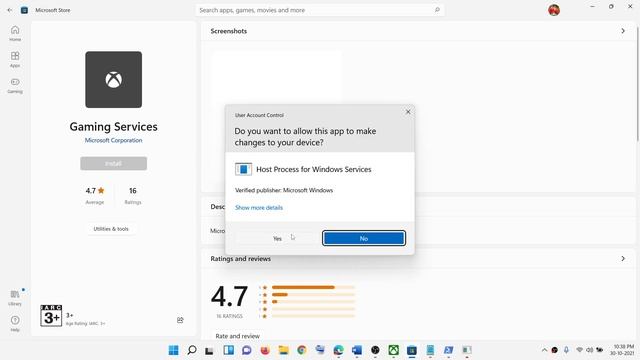Click the Gaming Services title text
The image size is (640, 360).
113,127
